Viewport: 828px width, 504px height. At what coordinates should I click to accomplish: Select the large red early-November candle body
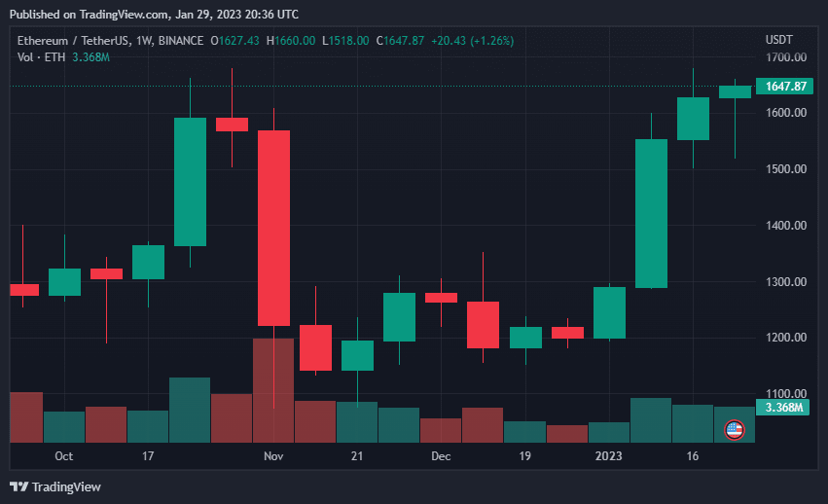[x=273, y=228]
